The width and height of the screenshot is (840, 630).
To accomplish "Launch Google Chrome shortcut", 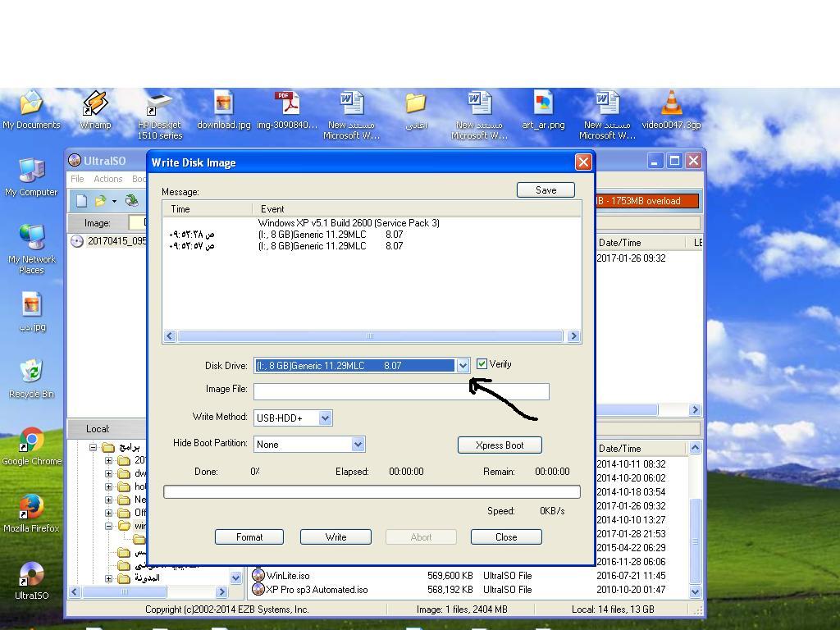I will pos(32,445).
